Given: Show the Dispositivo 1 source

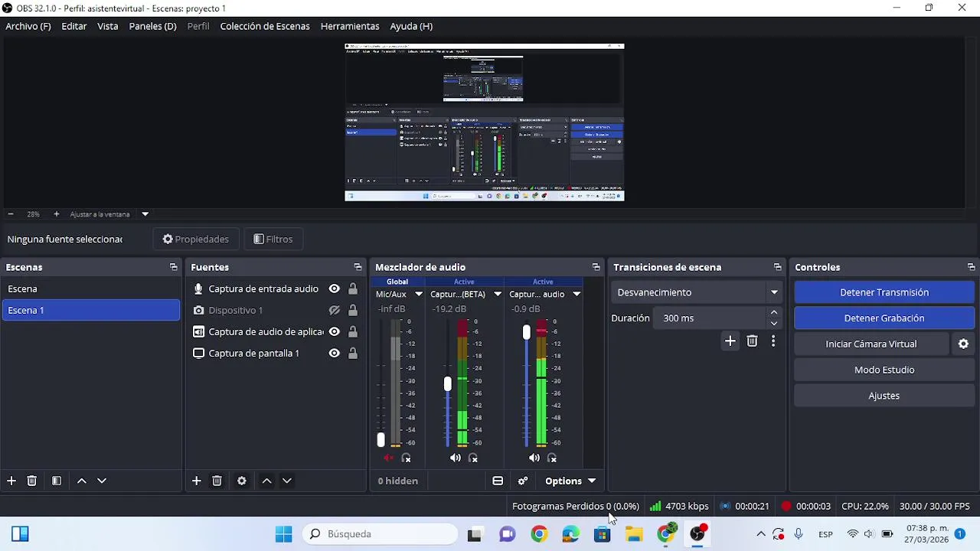Looking at the screenshot, I should (335, 310).
